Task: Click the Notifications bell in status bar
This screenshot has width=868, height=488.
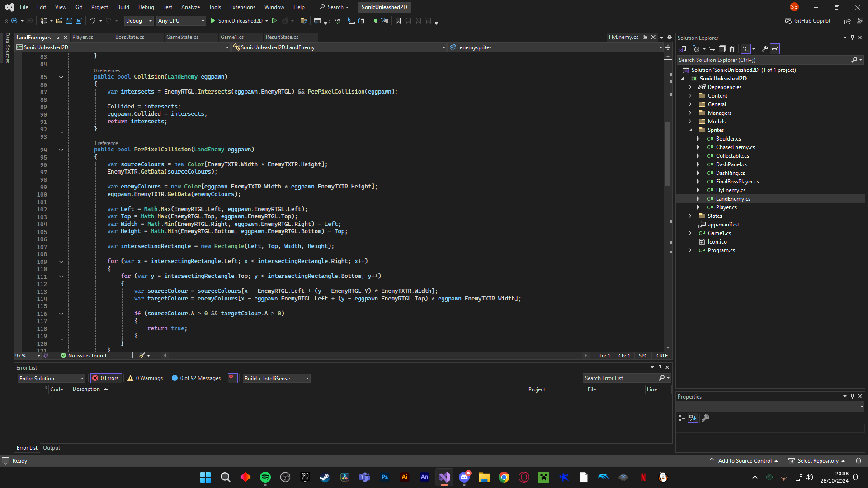Action: (x=859, y=461)
